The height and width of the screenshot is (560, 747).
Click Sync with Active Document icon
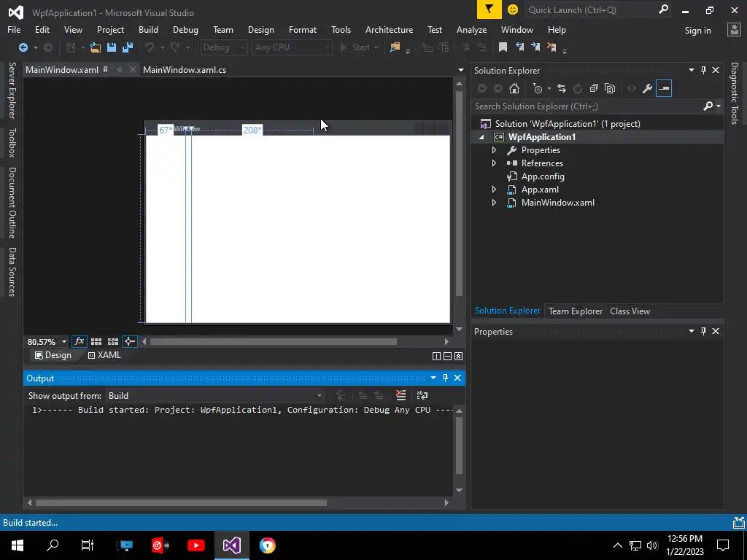(562, 88)
